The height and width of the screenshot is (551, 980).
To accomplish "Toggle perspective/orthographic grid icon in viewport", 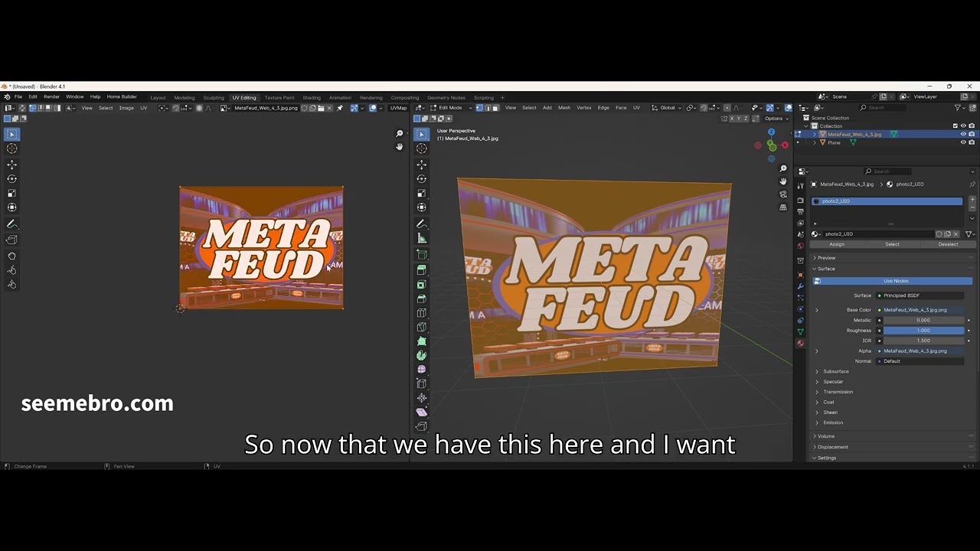I will click(782, 207).
